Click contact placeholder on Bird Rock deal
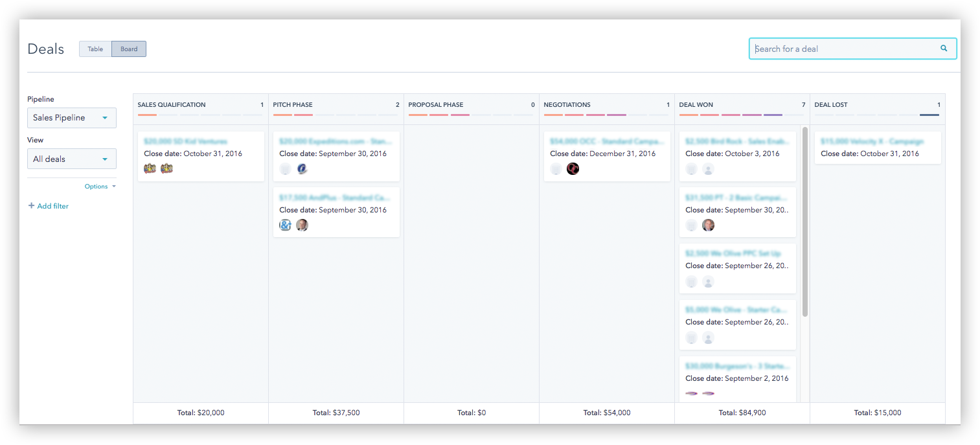Viewport: 980px width, 445px height. (708, 170)
